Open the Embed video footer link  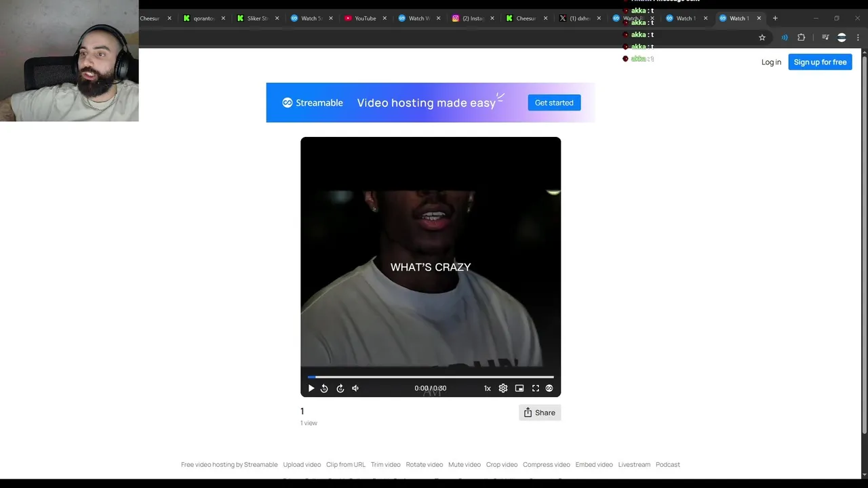point(594,464)
